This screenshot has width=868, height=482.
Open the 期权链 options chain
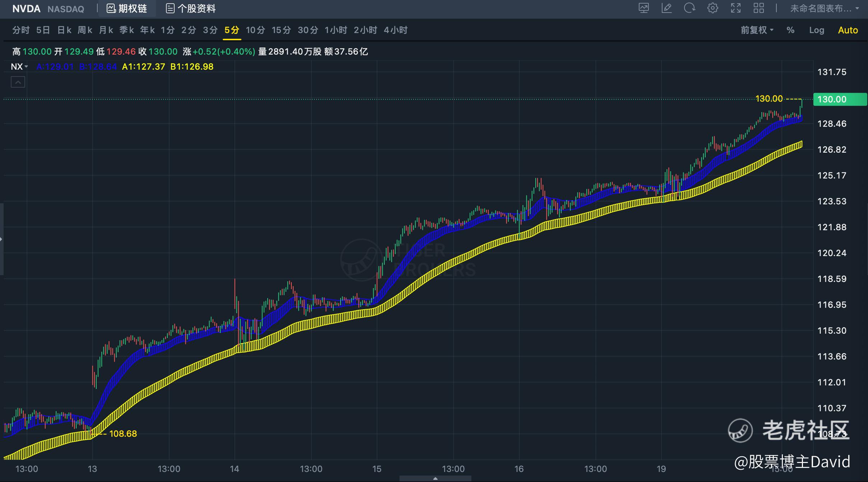coord(127,8)
